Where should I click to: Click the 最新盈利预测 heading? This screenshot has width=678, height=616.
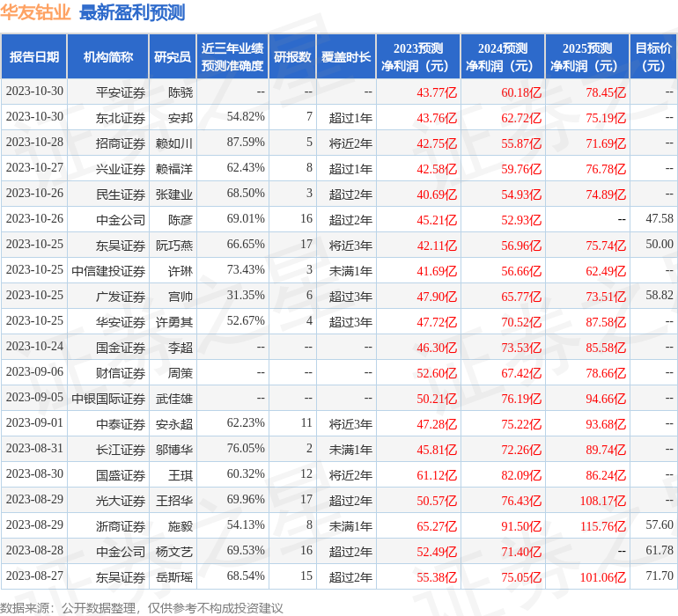pos(132,12)
